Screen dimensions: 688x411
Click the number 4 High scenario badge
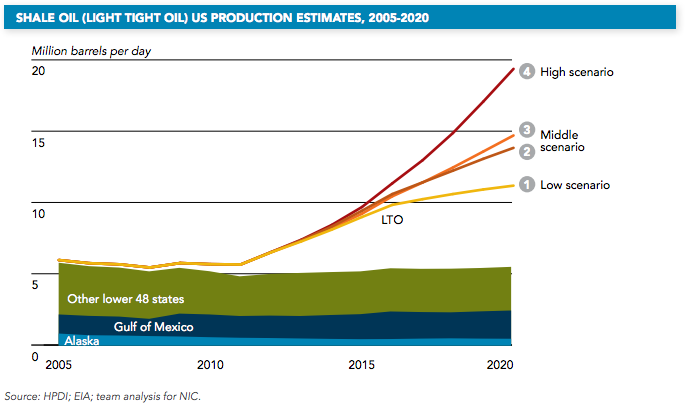527,71
